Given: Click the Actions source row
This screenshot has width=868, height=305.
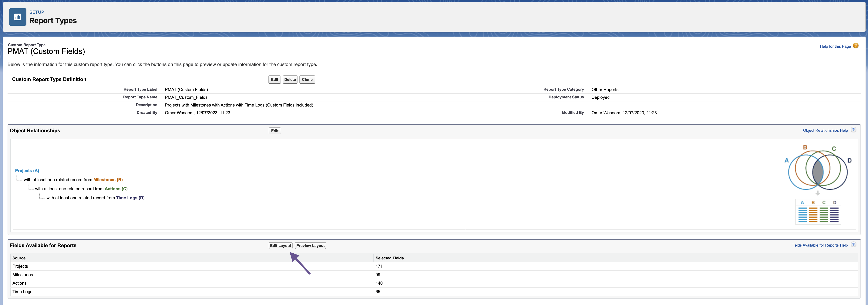Looking at the screenshot, I should point(434,283).
